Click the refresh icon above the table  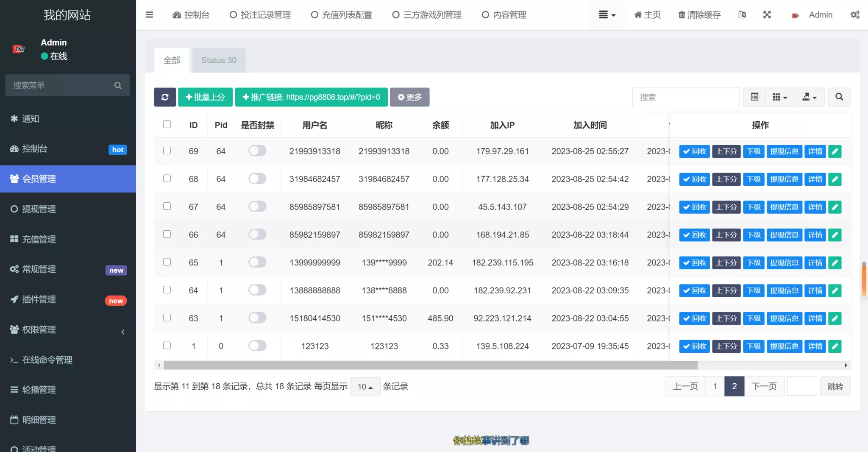click(165, 97)
